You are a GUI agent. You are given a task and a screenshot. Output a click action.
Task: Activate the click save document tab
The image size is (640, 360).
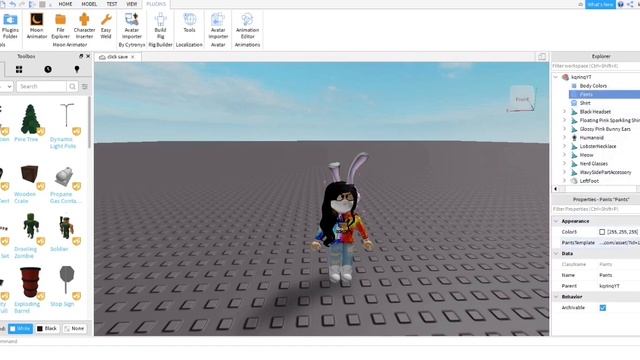[x=117, y=57]
